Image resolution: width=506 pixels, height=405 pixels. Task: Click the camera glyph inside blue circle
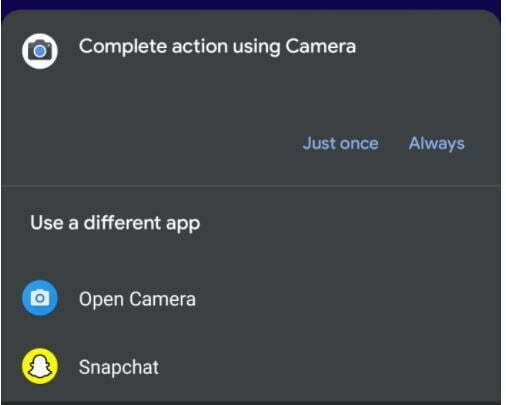pos(40,298)
